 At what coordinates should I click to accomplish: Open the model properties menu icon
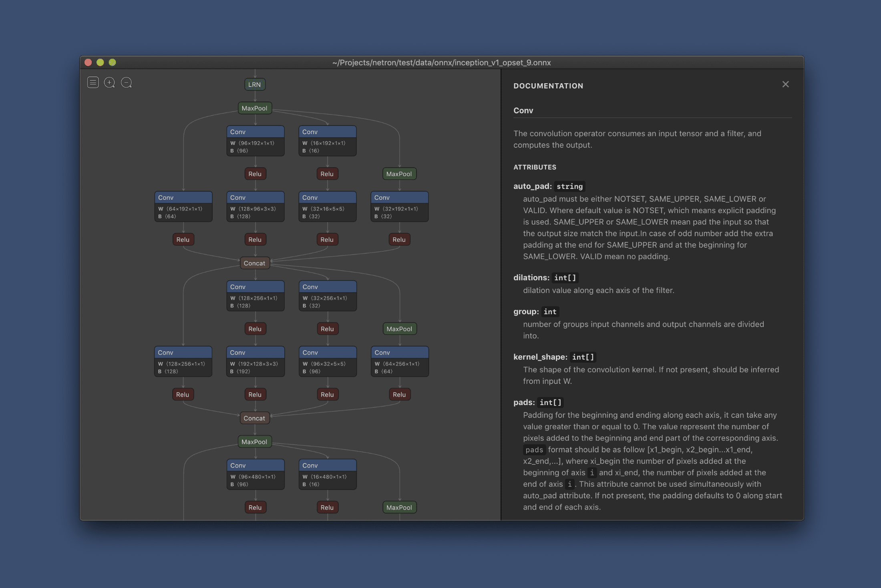point(93,83)
